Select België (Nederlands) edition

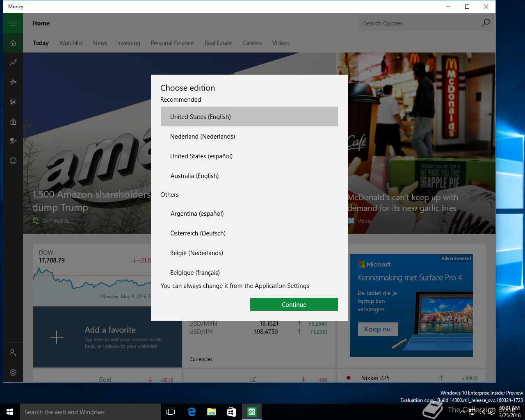pos(249,253)
